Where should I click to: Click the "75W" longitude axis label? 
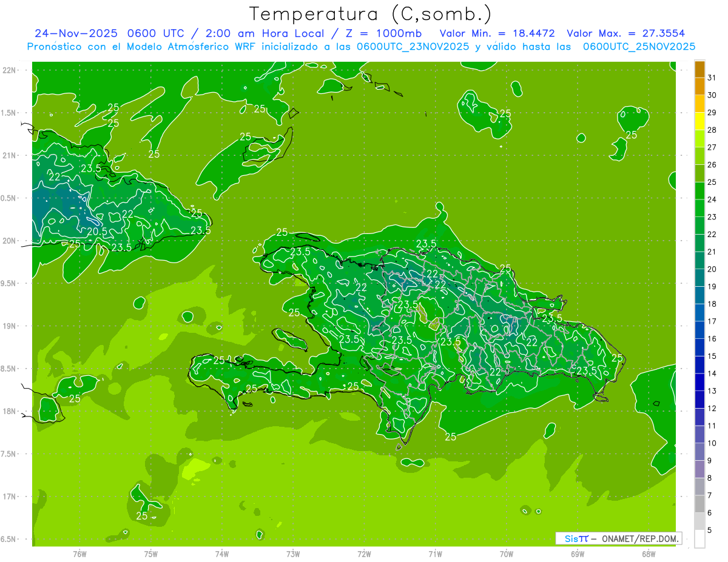(151, 554)
